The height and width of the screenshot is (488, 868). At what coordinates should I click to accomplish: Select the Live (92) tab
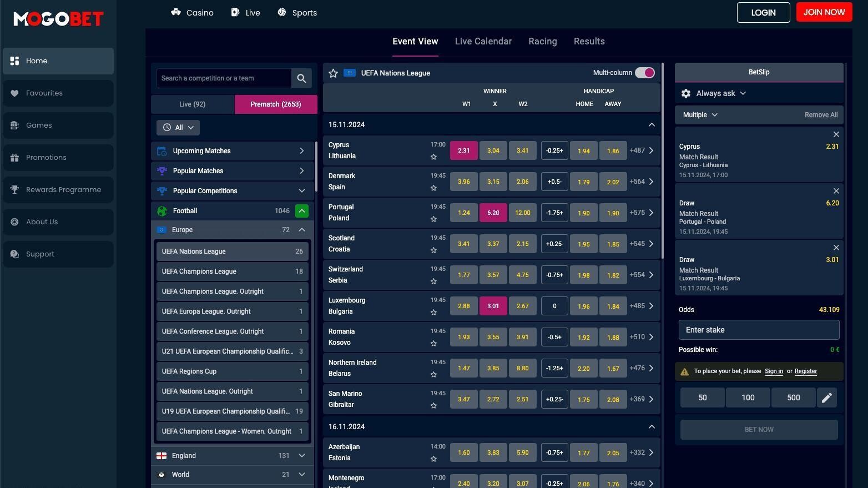(x=193, y=104)
